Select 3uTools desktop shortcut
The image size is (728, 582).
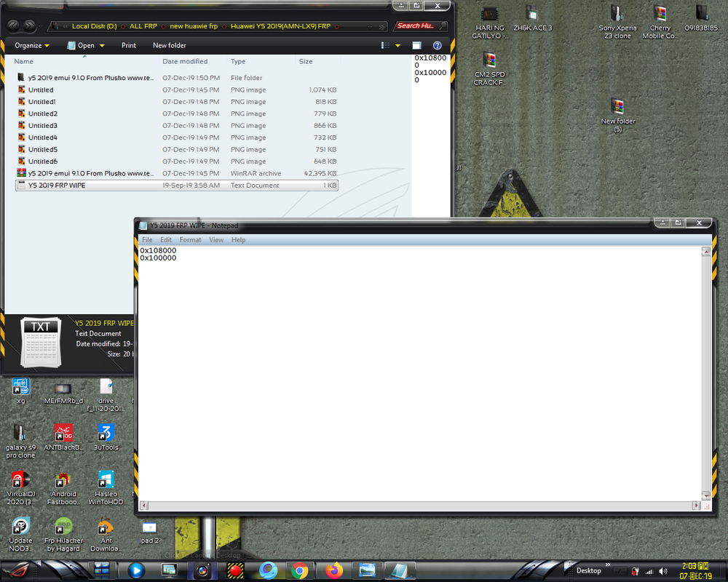pos(106,437)
